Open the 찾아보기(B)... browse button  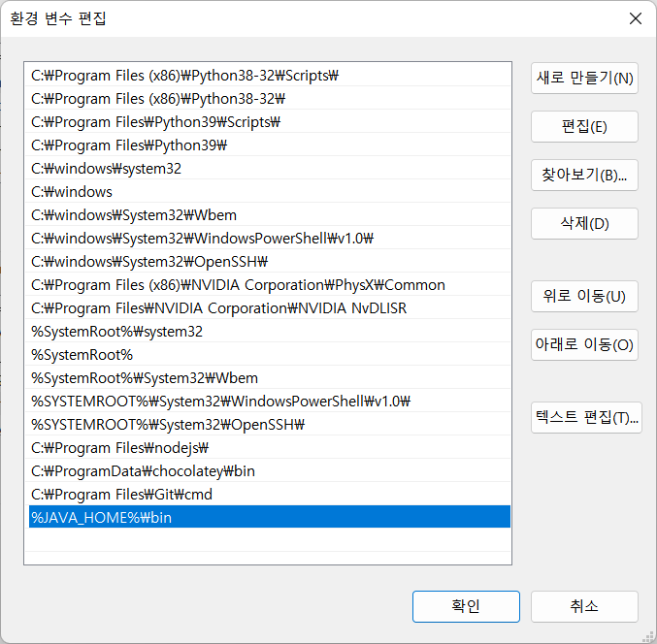[x=584, y=175]
